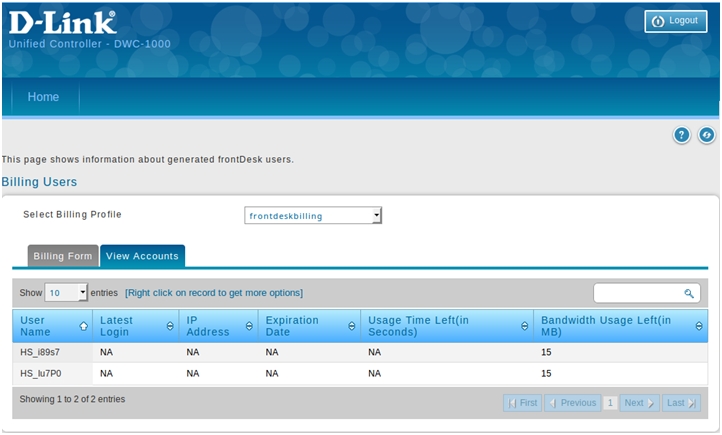Image resolution: width=722 pixels, height=435 pixels.
Task: Click the Previous page button
Action: [x=572, y=403]
